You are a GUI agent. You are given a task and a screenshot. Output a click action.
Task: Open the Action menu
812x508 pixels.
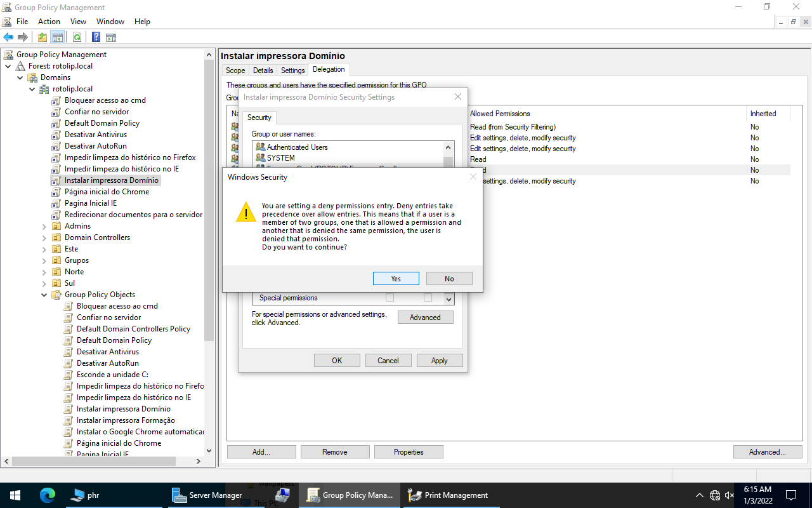tap(49, 22)
